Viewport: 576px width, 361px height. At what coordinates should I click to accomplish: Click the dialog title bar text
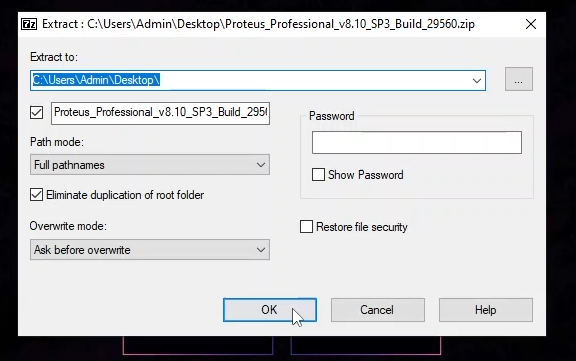click(258, 24)
